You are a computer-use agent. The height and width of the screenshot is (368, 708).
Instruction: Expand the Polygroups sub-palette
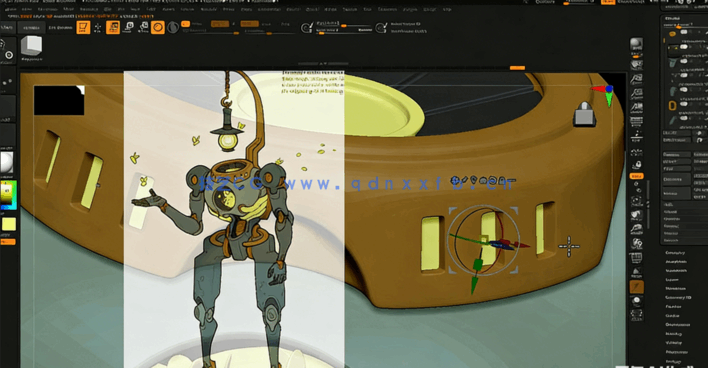coord(676,351)
